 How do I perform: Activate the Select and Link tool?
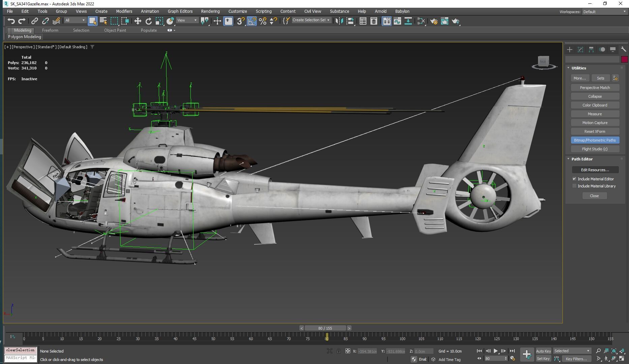pyautogui.click(x=35, y=21)
